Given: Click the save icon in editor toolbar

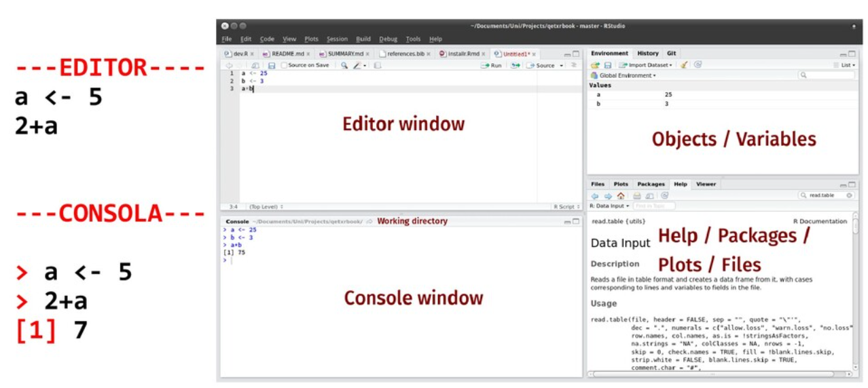Looking at the screenshot, I should [272, 66].
